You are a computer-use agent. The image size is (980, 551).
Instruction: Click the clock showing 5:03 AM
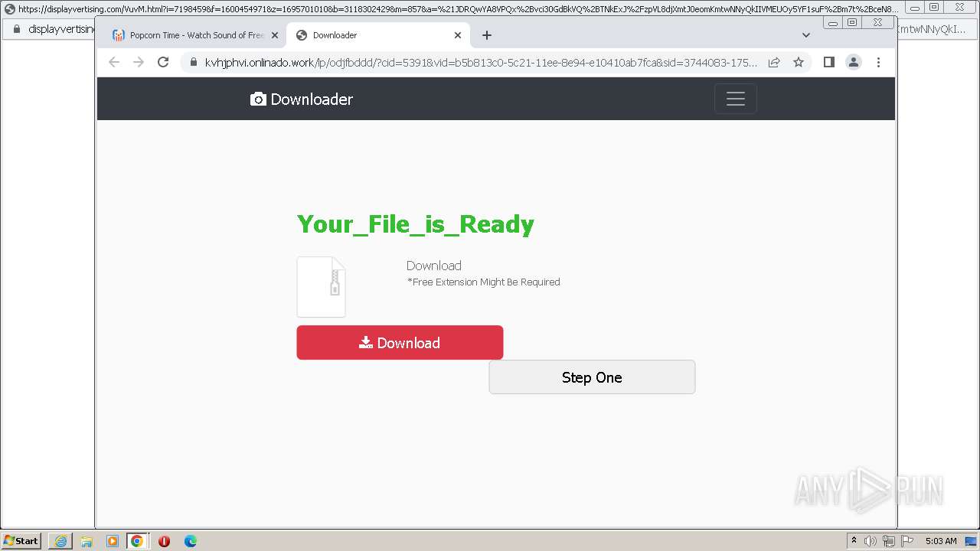coord(941,541)
